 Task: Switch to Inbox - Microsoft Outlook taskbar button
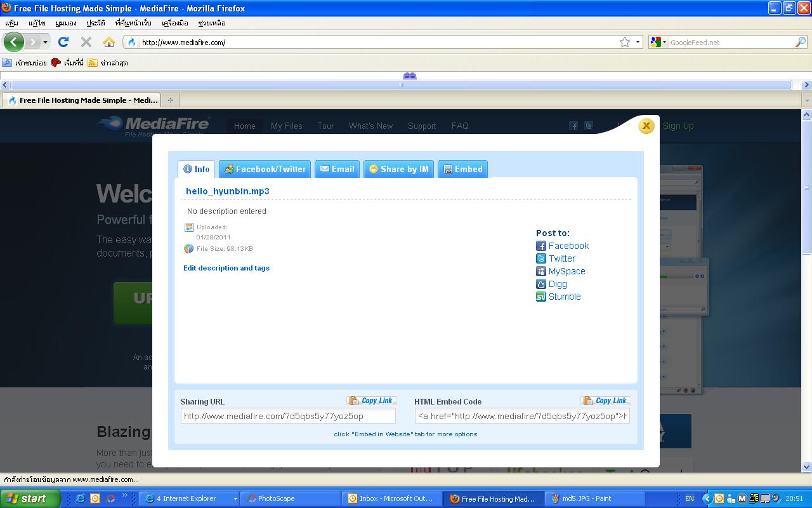[391, 498]
